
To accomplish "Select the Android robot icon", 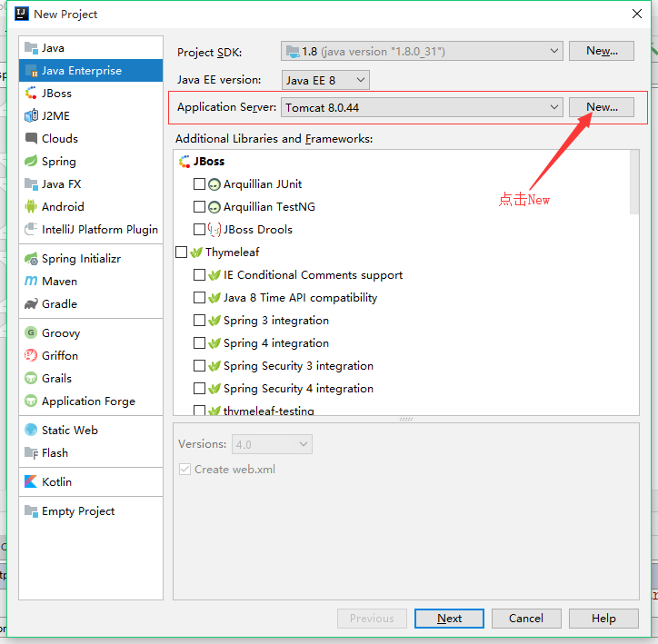I will coord(31,206).
